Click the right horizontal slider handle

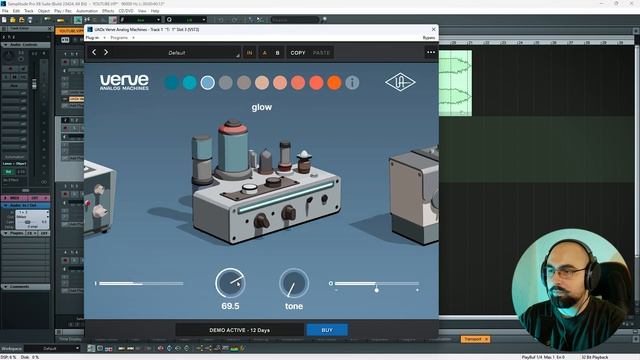coord(376,290)
